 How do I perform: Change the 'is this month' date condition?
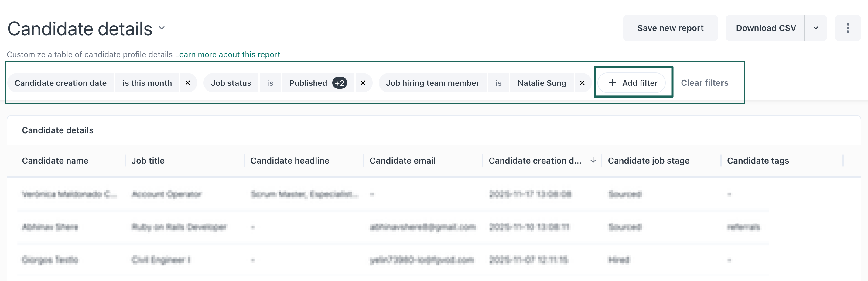(x=147, y=83)
